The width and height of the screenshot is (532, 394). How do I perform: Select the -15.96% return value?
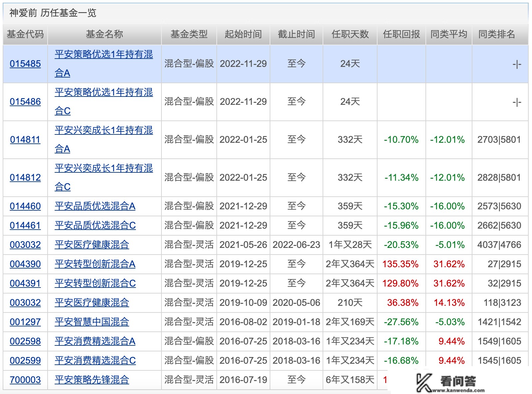401,226
